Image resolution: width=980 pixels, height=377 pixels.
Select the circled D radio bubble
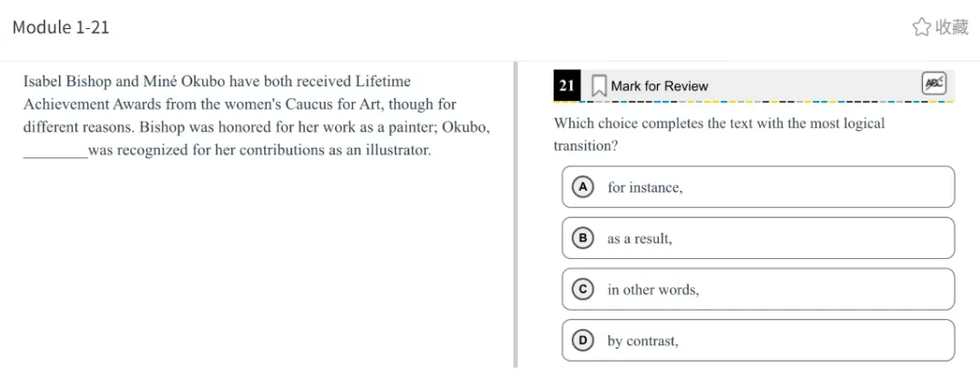pos(583,341)
